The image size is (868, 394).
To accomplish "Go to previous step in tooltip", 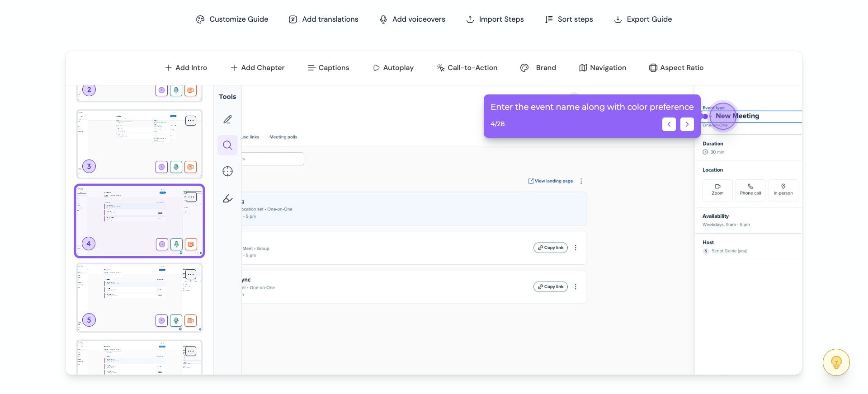I will 669,124.
